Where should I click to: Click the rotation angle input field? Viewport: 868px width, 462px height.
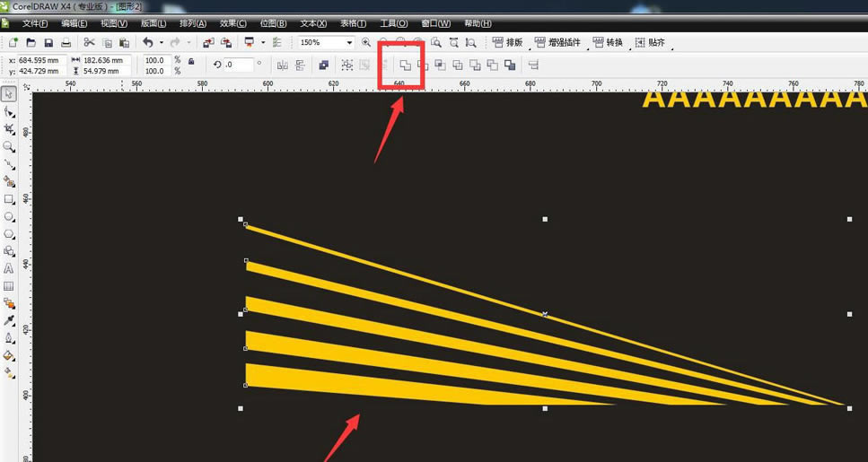(239, 65)
